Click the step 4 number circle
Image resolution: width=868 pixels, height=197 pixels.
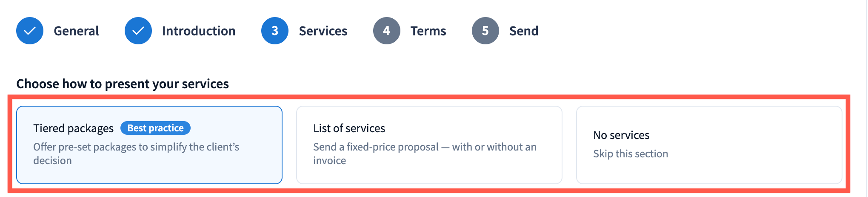(386, 31)
